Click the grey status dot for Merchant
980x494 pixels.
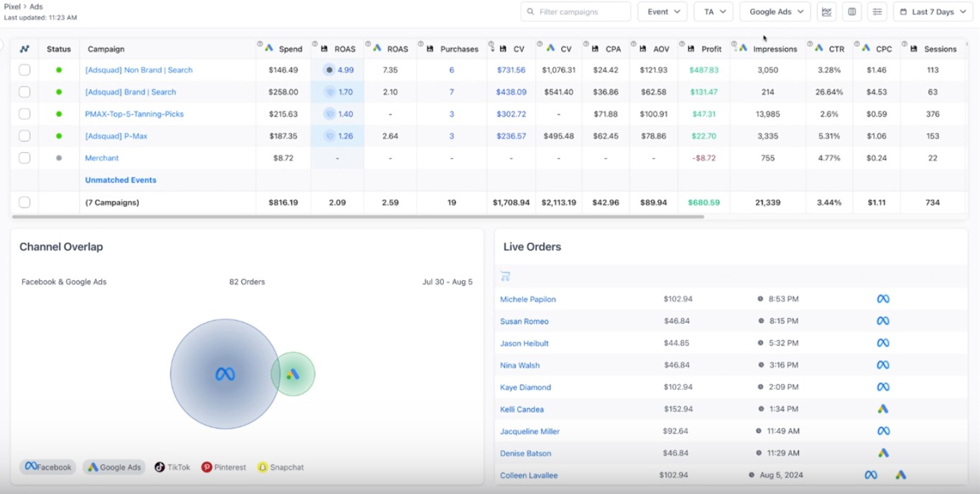59,158
